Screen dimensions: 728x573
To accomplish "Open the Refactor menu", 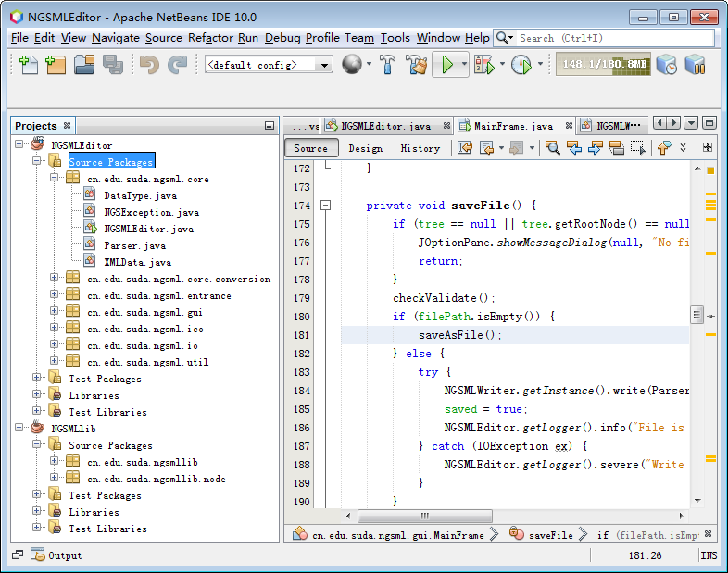I will point(210,38).
